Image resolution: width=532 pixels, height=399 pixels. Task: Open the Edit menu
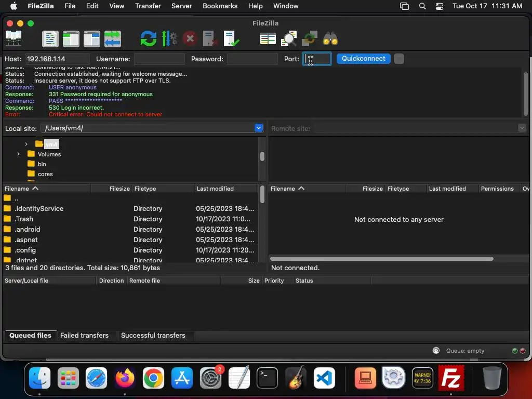click(x=92, y=6)
